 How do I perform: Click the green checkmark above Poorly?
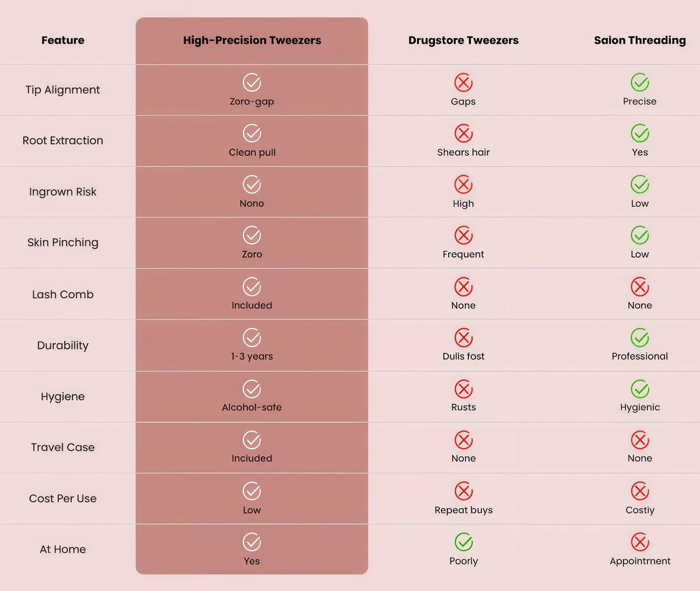pyautogui.click(x=463, y=542)
